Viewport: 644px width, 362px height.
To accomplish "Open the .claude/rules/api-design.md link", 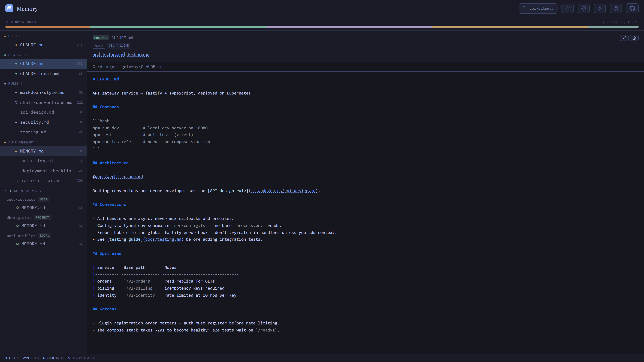I will point(283,191).
